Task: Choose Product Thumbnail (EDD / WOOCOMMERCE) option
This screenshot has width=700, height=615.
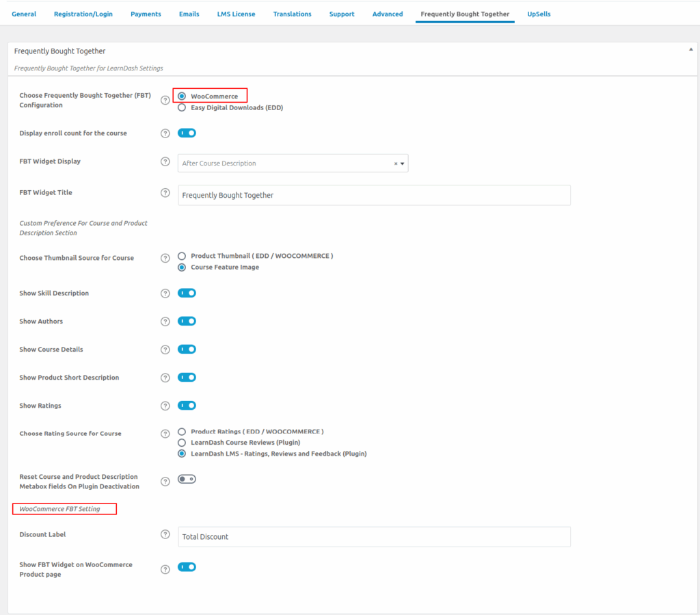Action: (182, 256)
